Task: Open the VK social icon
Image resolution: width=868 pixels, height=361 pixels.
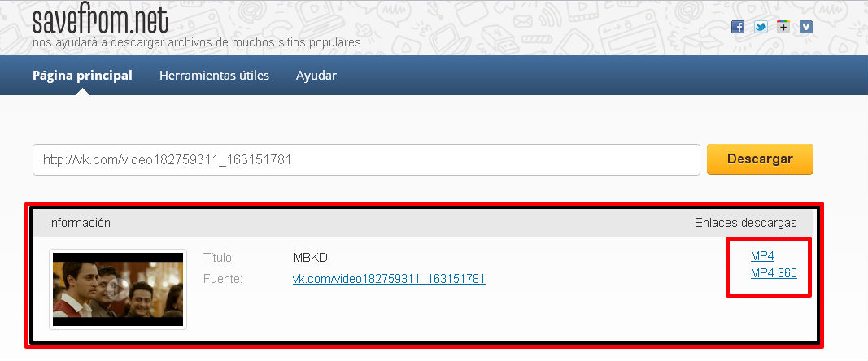Action: [x=806, y=27]
